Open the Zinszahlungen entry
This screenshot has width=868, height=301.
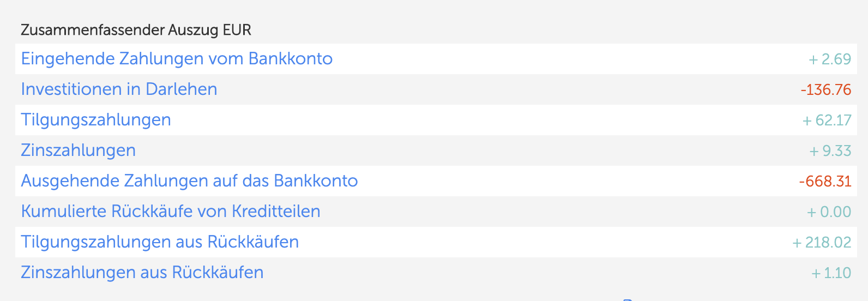click(78, 150)
